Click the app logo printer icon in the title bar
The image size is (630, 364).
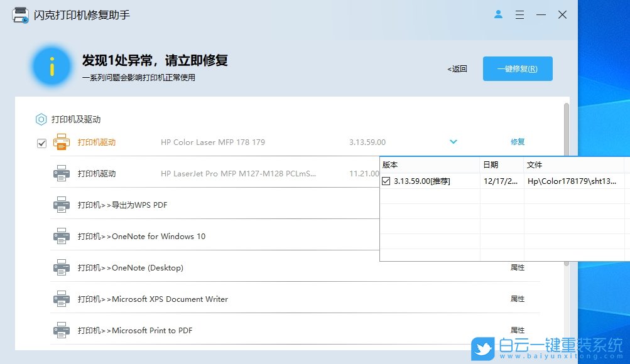tap(19, 14)
